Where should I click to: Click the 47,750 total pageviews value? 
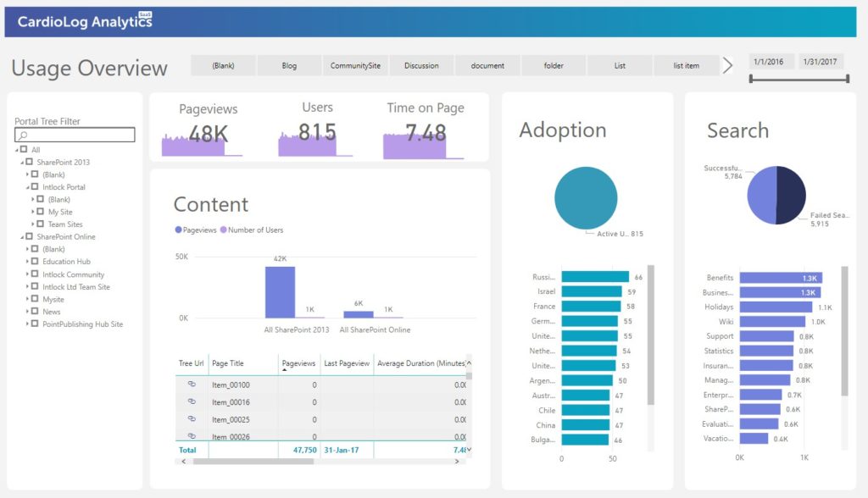[x=304, y=450]
